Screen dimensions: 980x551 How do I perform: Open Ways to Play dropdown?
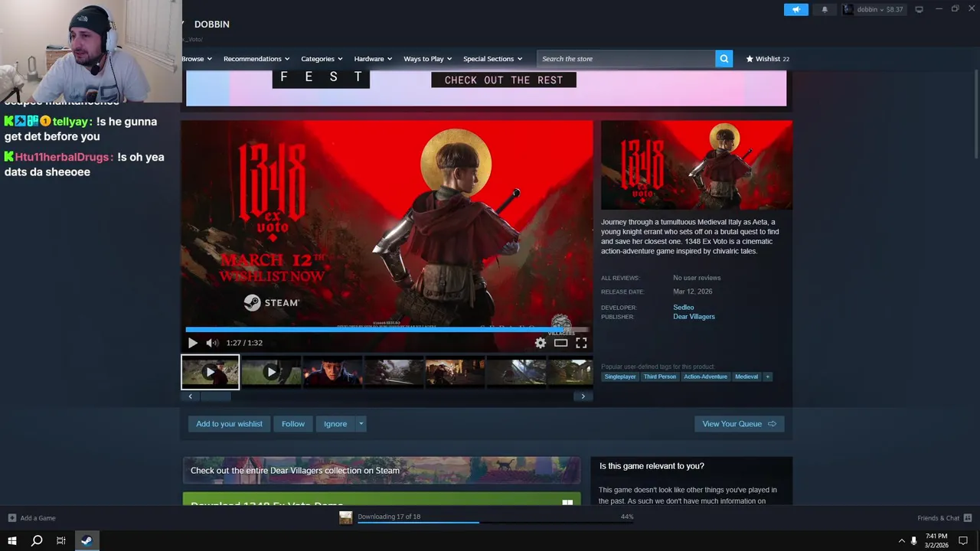[x=427, y=58]
